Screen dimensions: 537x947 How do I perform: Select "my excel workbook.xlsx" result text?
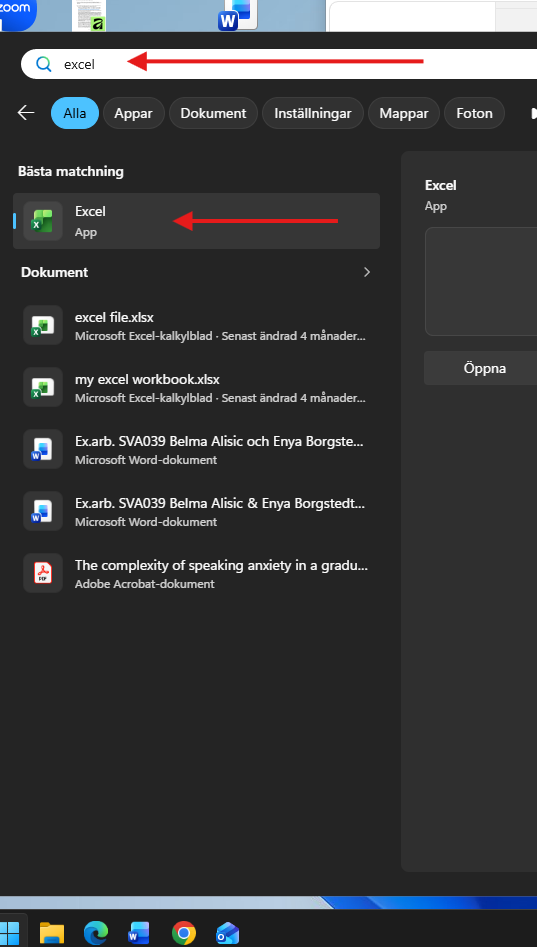point(147,380)
